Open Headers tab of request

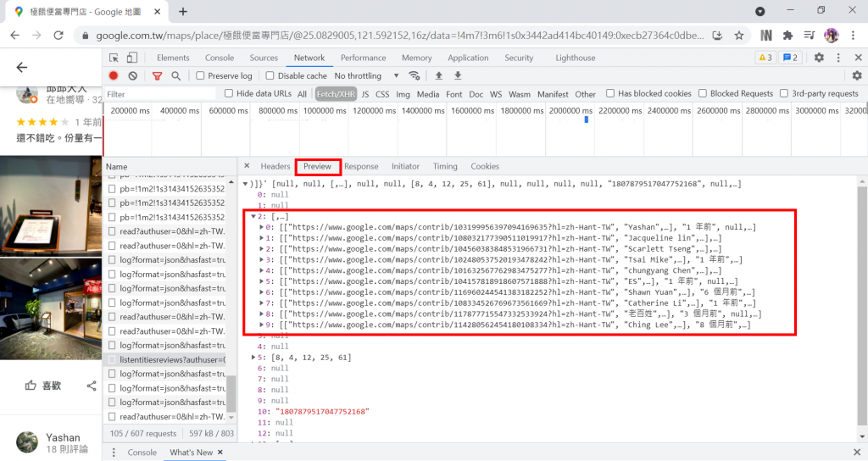tap(275, 166)
